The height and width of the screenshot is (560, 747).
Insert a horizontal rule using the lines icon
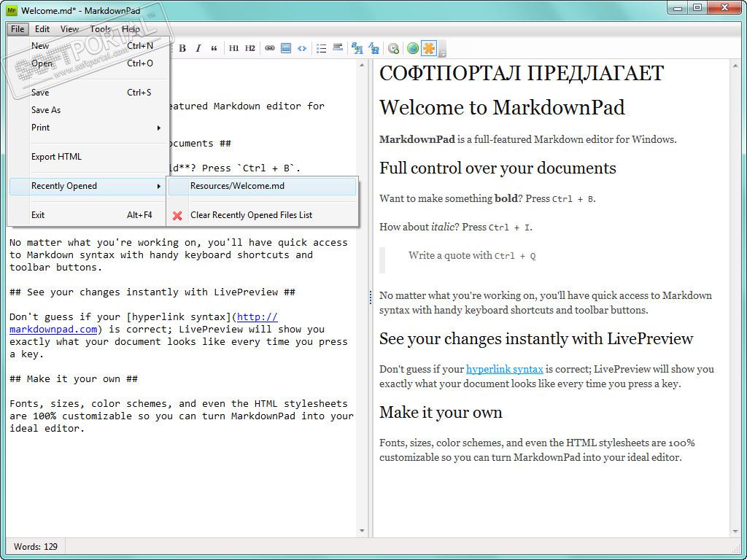click(338, 48)
